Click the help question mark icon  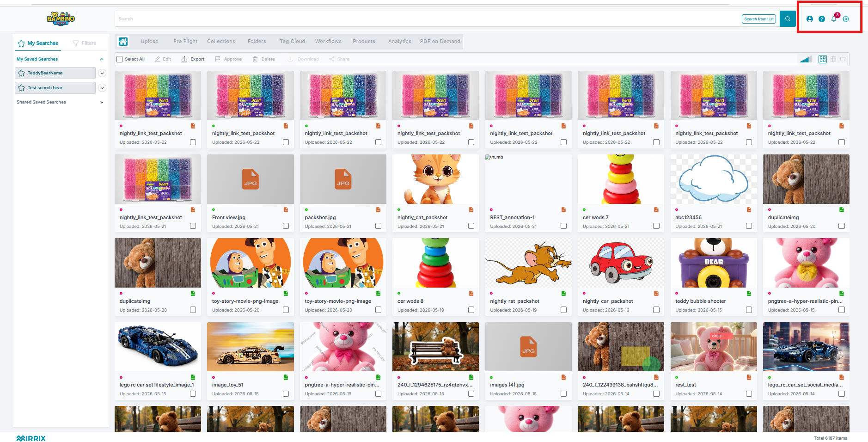tap(821, 19)
